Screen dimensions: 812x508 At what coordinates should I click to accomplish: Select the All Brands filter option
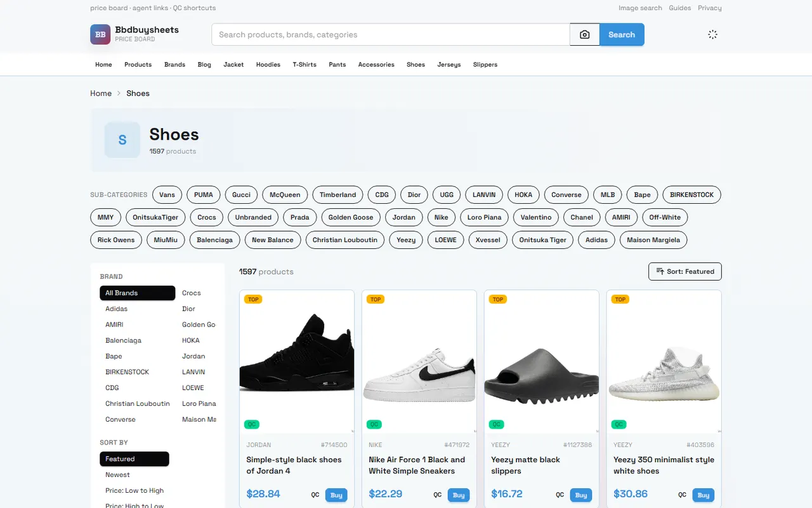coord(137,293)
